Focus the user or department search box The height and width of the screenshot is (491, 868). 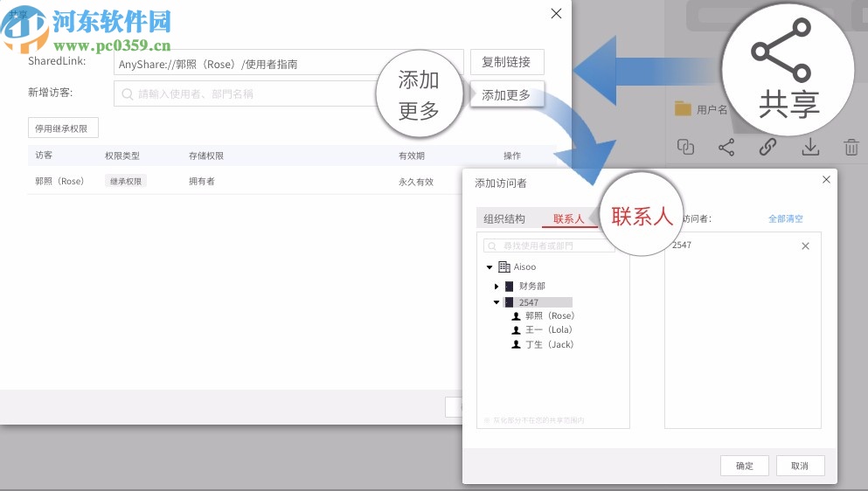click(549, 245)
